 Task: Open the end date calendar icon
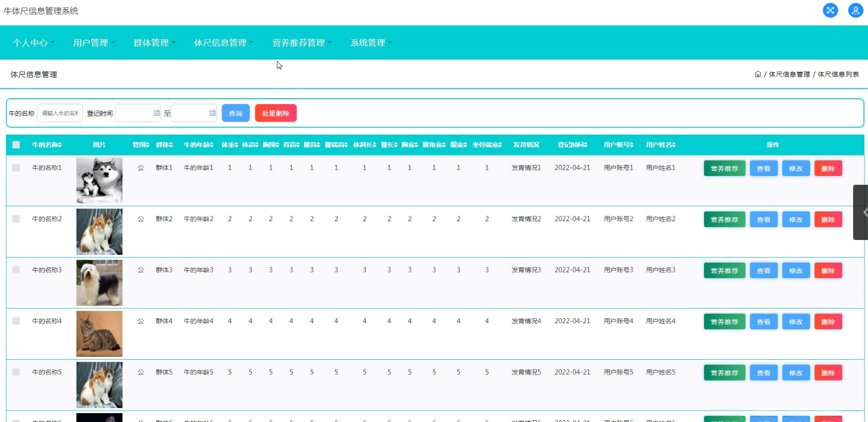(x=212, y=113)
